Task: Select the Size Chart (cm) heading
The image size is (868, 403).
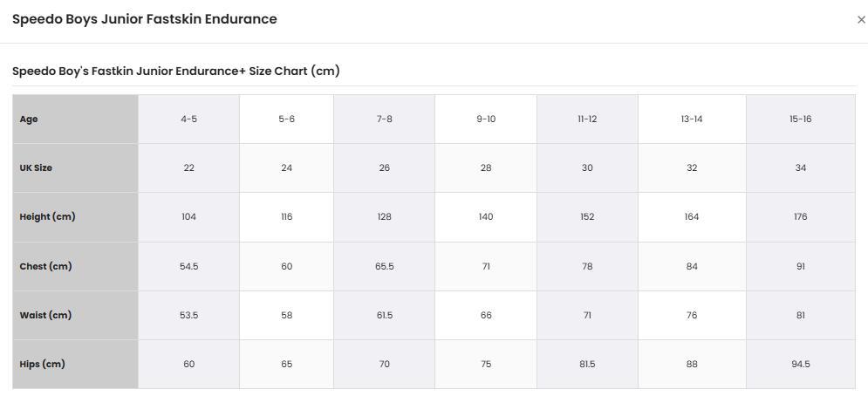Action: [x=176, y=71]
